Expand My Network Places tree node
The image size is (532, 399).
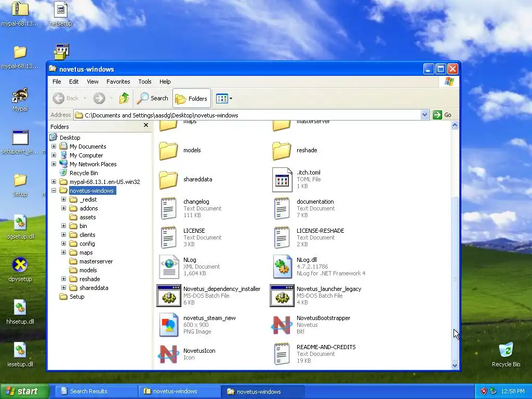coord(54,164)
